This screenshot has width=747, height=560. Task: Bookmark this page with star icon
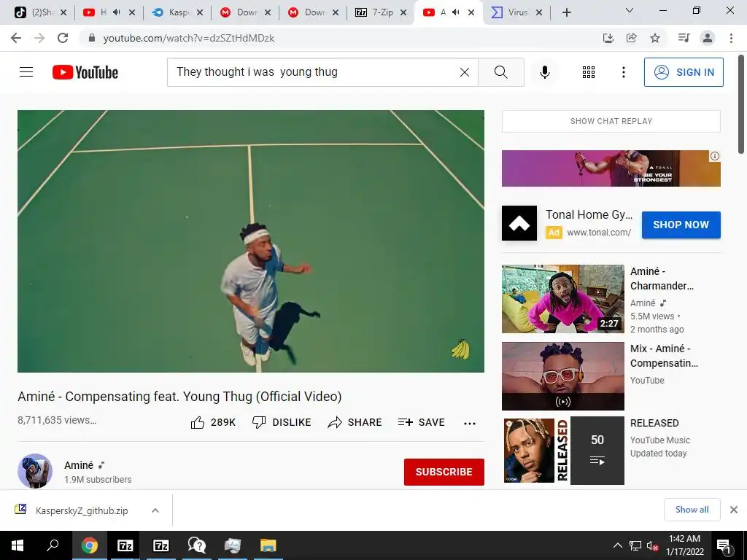(655, 38)
